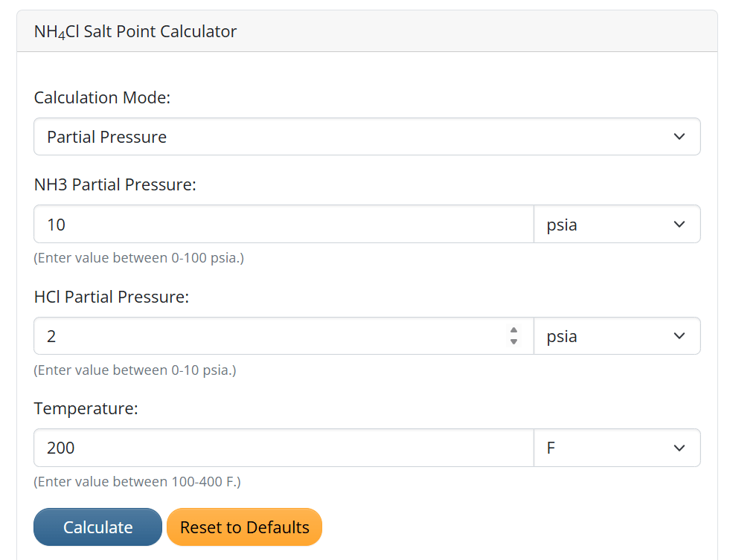Decrement HCl pressure with the down arrow
Screen dimensions: 730x560
(513, 342)
